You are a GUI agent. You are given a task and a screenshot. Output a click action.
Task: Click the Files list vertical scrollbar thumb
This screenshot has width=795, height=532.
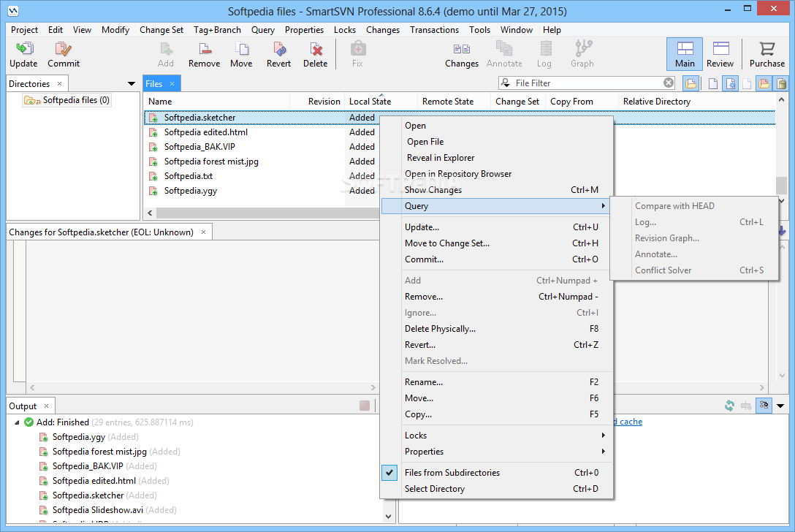[x=781, y=185]
